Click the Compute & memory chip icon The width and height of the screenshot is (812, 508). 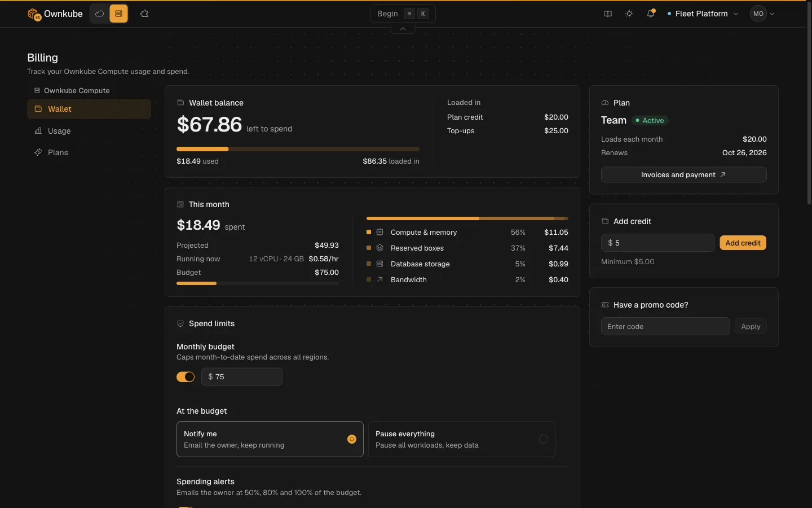[x=380, y=232]
